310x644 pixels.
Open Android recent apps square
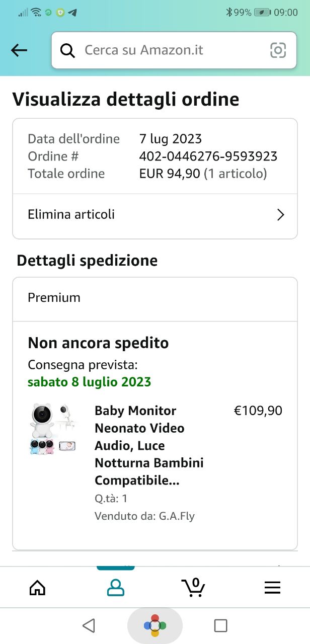pos(220,625)
